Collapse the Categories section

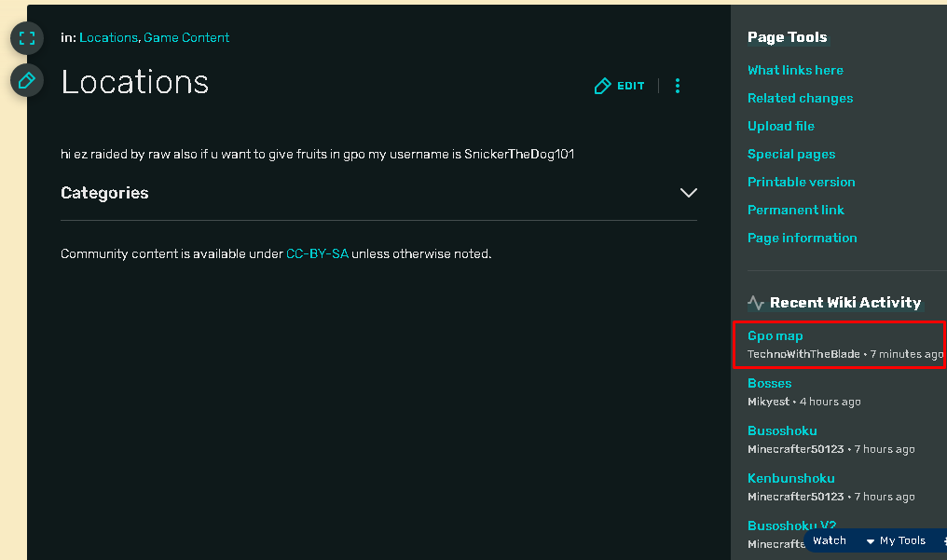click(689, 193)
